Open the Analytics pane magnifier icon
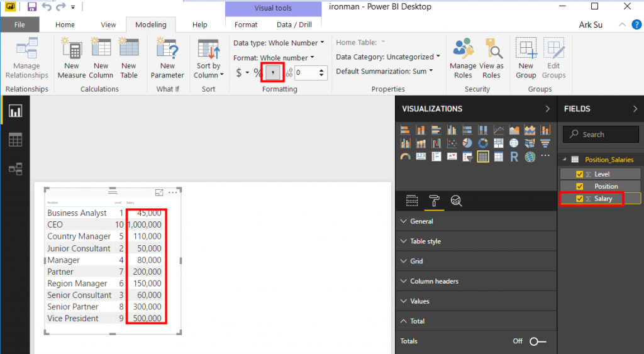Image resolution: width=644 pixels, height=354 pixels. tap(456, 201)
